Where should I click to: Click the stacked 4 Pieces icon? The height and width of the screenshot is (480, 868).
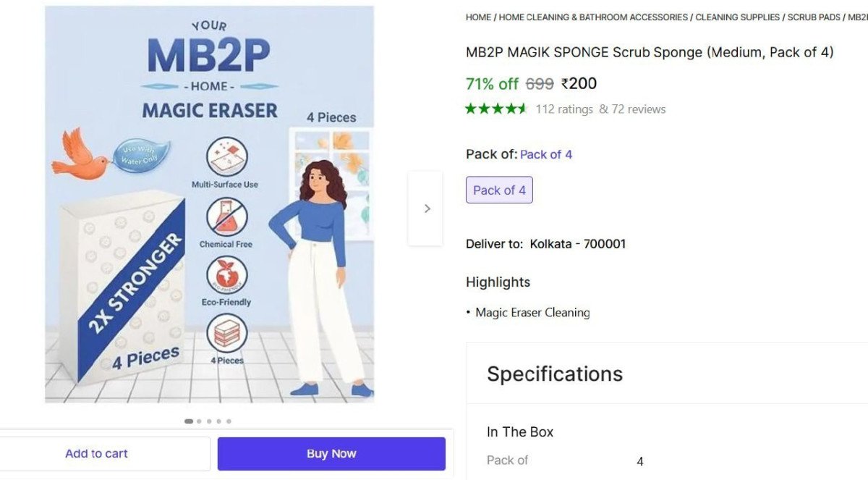point(227,334)
